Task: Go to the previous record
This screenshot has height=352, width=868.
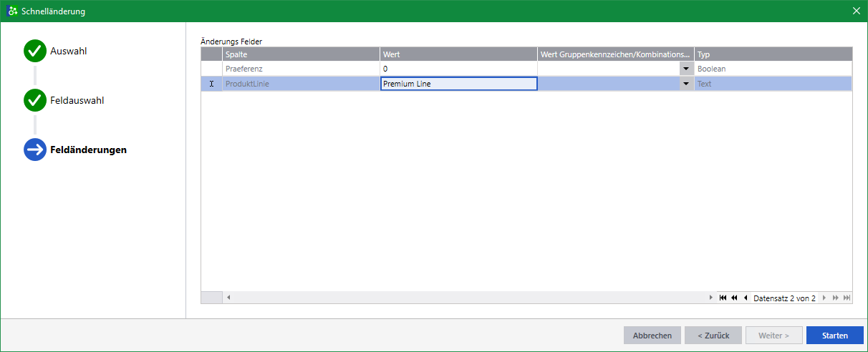Action: pyautogui.click(x=746, y=298)
